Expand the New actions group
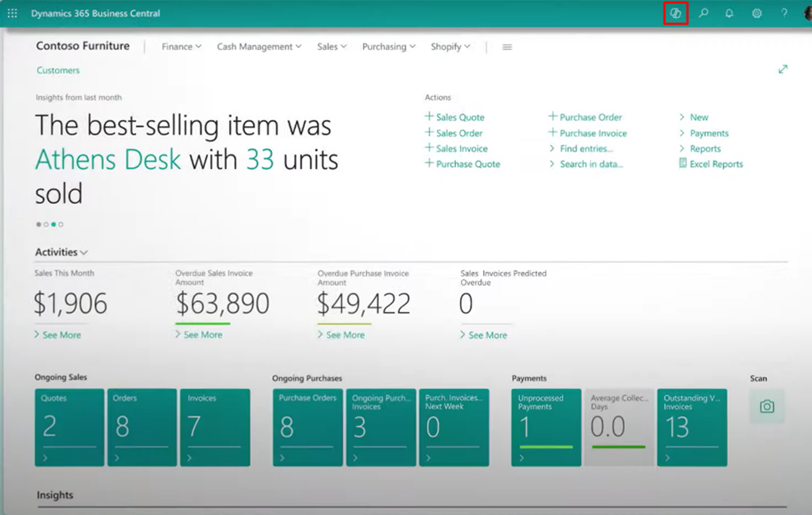Screen dimensions: 812x515 coord(693,117)
